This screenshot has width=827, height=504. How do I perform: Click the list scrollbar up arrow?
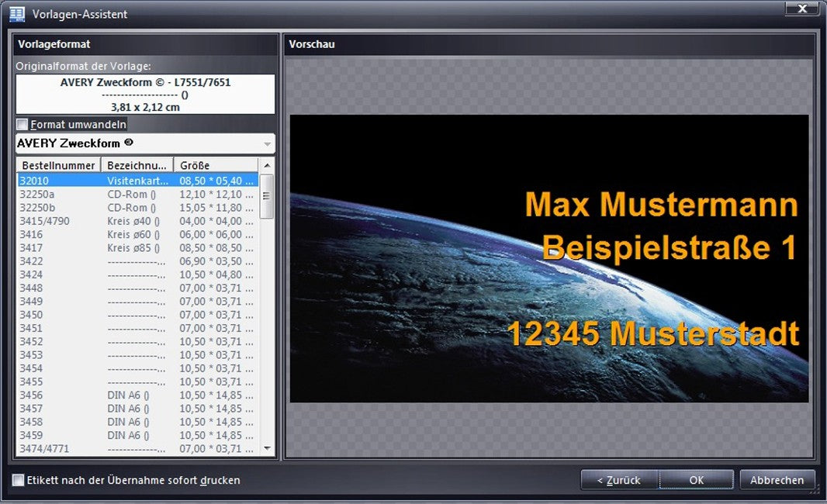point(267,165)
